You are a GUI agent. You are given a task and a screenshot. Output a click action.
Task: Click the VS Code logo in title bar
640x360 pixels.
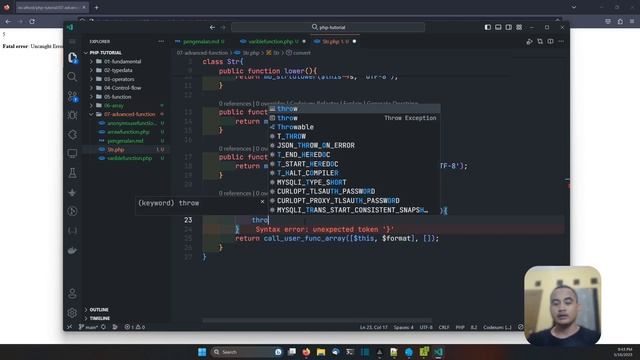point(70,27)
